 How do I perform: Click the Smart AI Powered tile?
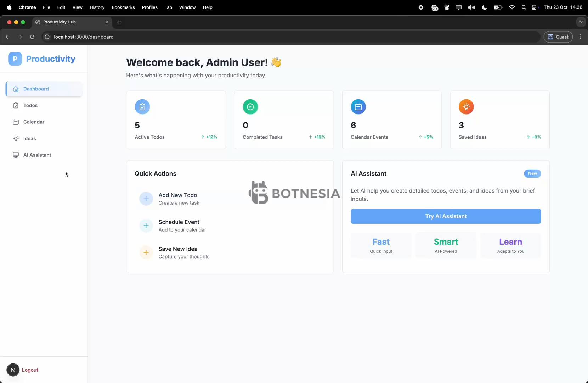[446, 245]
